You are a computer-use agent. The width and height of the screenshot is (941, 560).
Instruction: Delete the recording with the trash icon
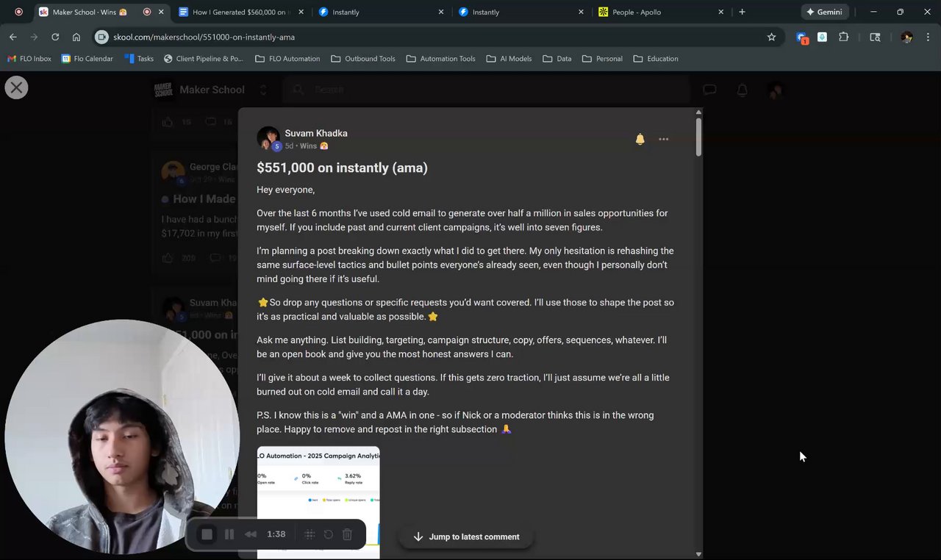348,534
